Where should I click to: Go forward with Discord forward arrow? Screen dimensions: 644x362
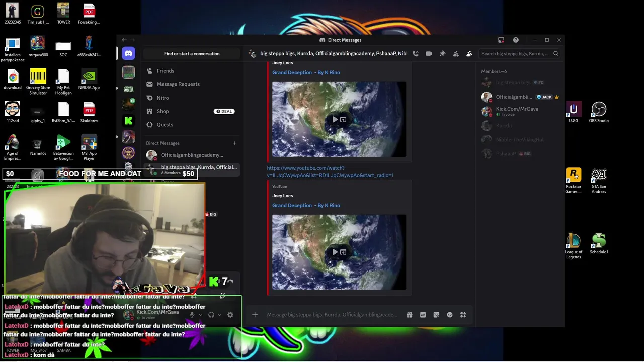[x=133, y=40]
